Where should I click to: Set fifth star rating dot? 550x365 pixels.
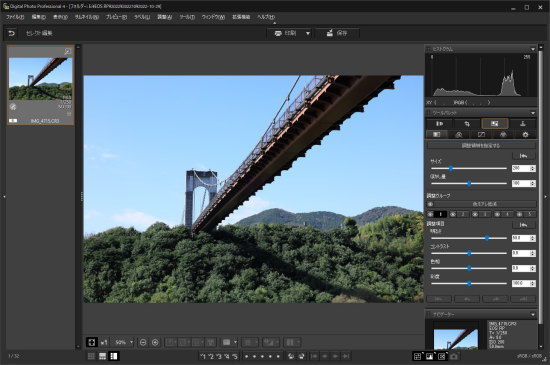pos(278,357)
